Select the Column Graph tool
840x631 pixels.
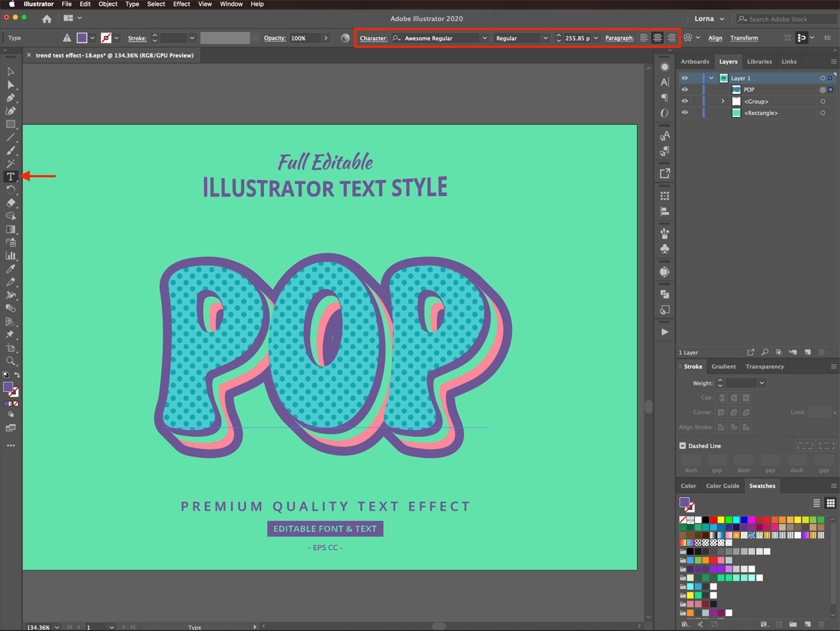[11, 256]
